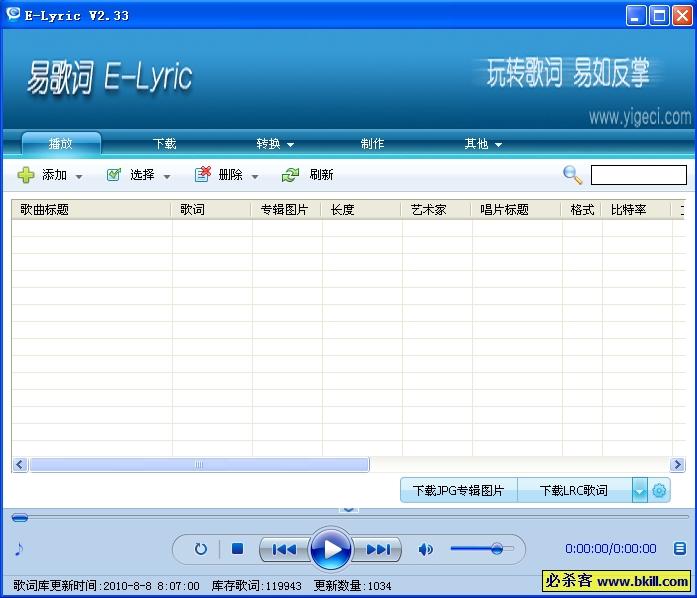Screen dimensions: 697x598
Task: Open the 其他 tab dropdown arrow
Action: click(x=498, y=144)
